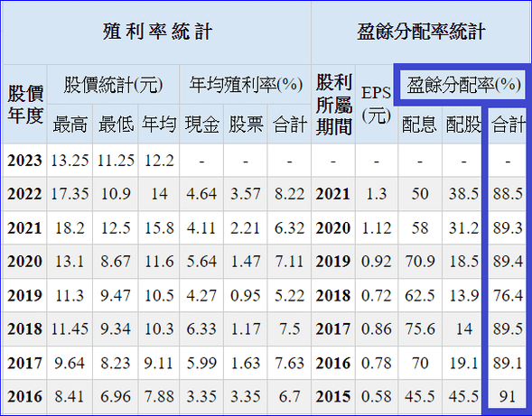Click payout total 88.5
This screenshot has width=532, height=416.
(508, 194)
